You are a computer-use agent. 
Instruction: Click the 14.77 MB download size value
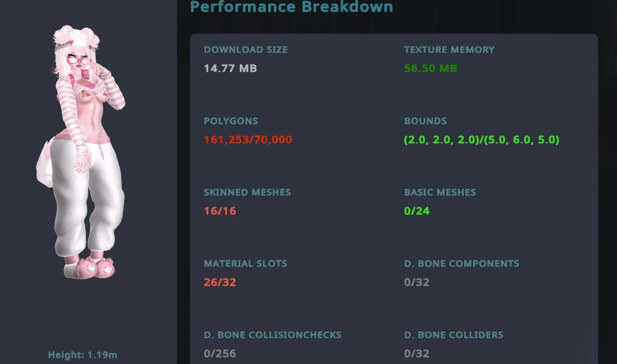point(230,69)
